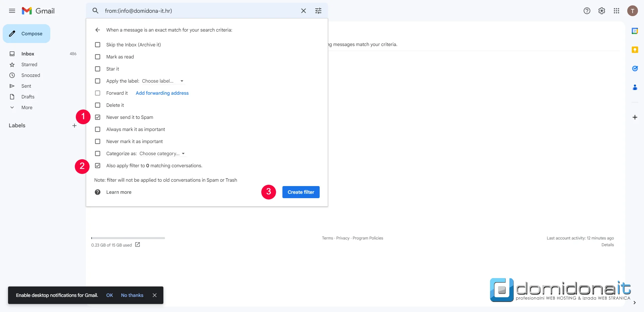
Task: Create a new label plus icon
Action: (x=74, y=126)
